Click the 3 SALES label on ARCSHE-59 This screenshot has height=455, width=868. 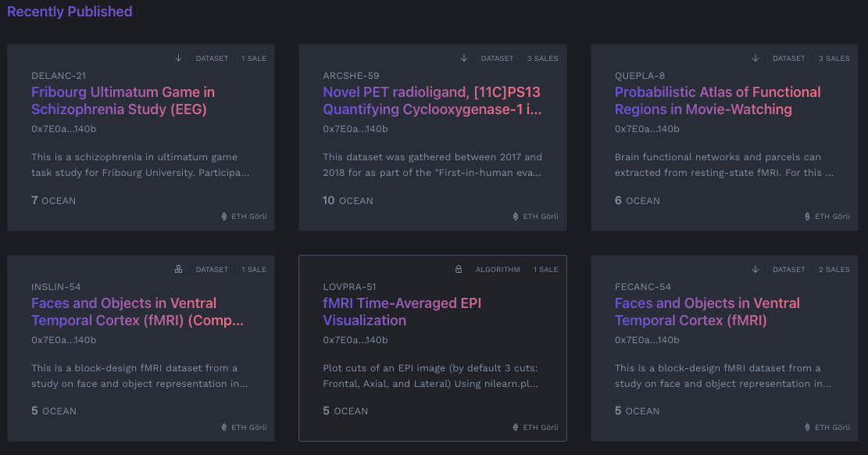542,59
